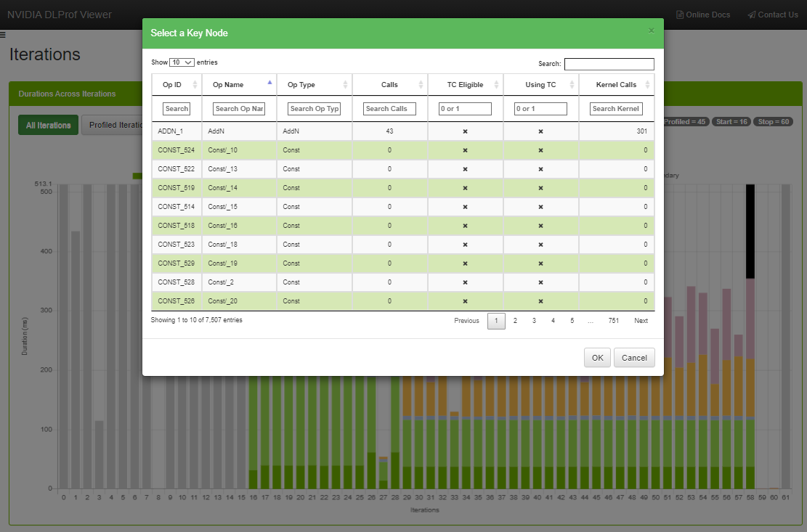Viewport: 807px width, 532px height.
Task: Sort by Kernel Calls column
Action: pyautogui.click(x=616, y=85)
